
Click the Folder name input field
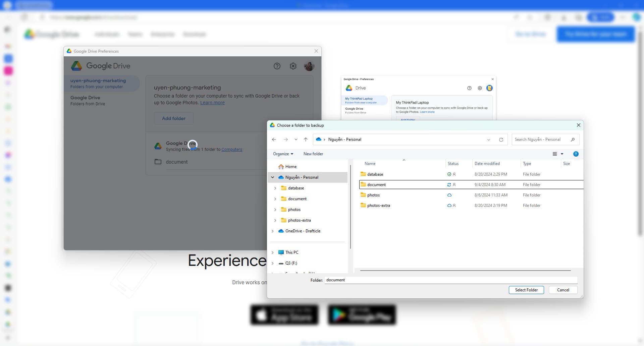coord(451,280)
